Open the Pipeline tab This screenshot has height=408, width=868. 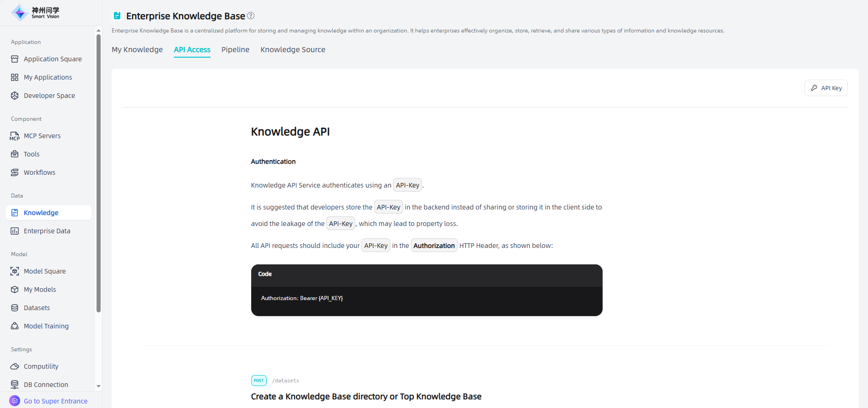coord(235,49)
